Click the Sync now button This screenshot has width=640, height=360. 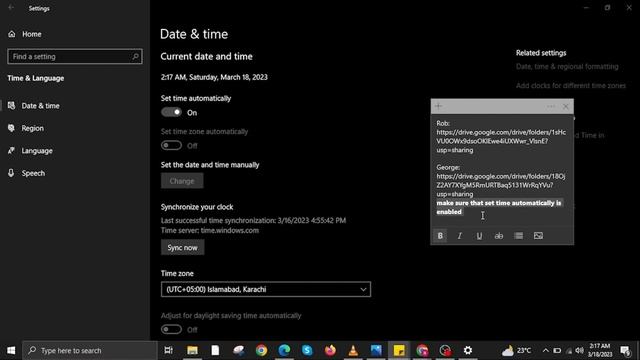tap(182, 247)
